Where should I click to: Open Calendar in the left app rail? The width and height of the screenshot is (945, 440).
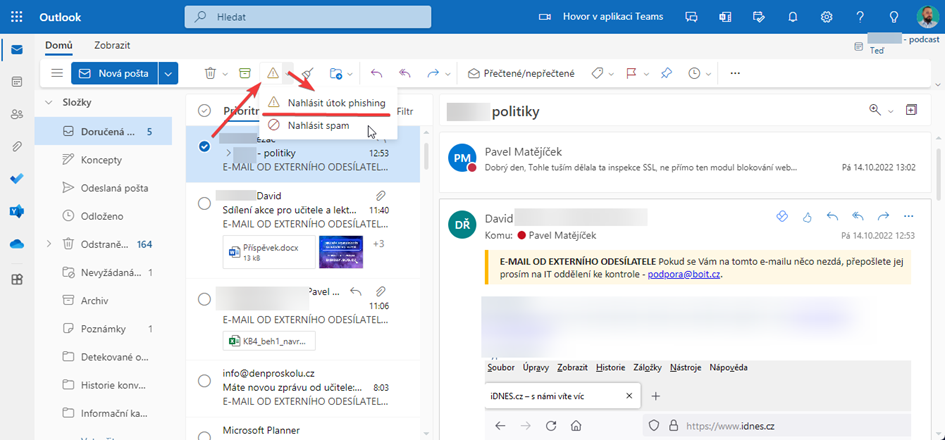(x=16, y=82)
